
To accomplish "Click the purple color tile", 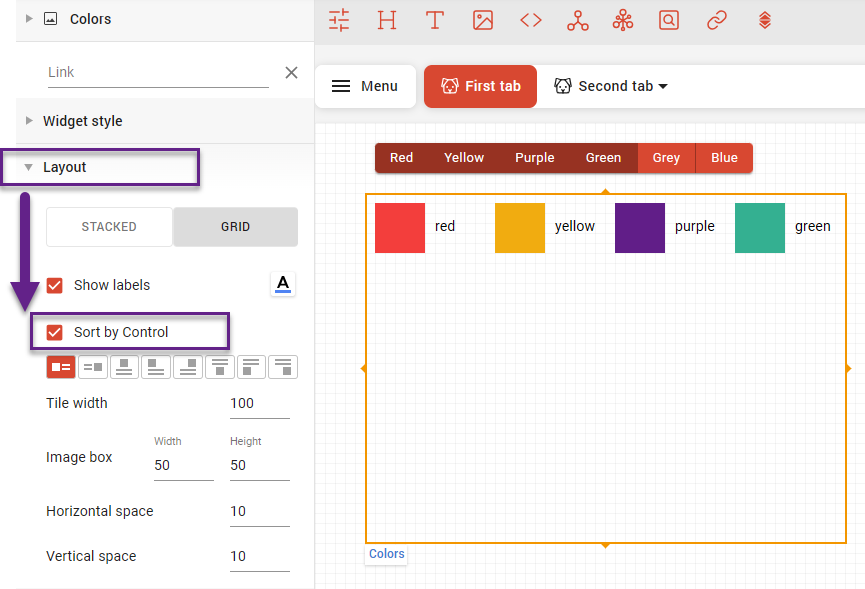I will pyautogui.click(x=640, y=228).
